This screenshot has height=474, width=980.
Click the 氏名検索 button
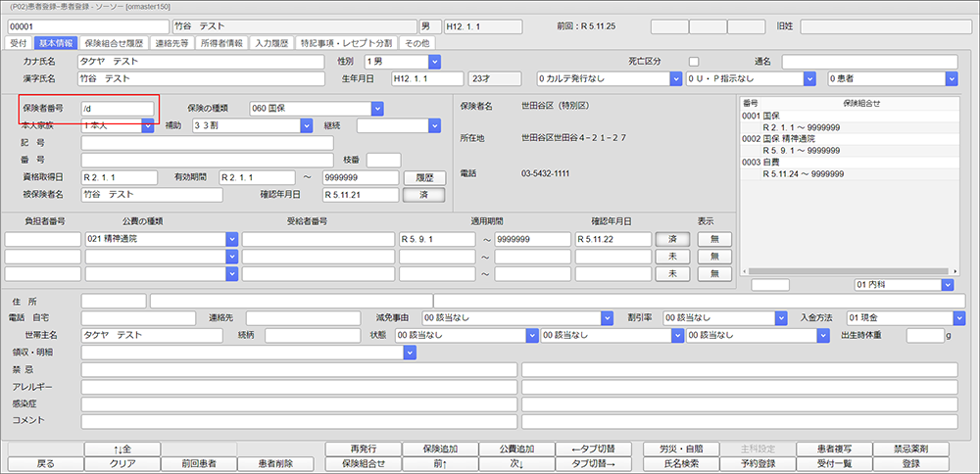click(x=679, y=463)
